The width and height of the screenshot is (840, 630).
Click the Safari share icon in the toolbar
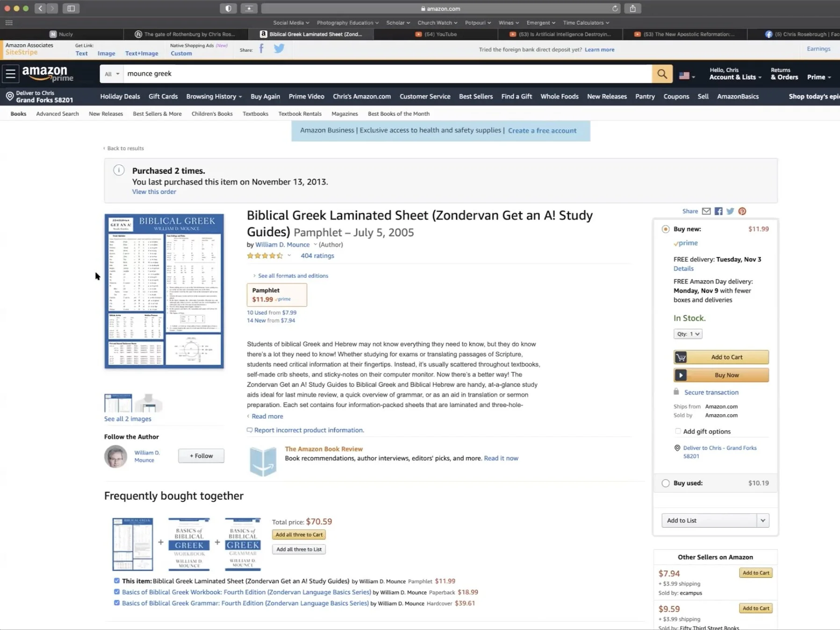point(632,8)
